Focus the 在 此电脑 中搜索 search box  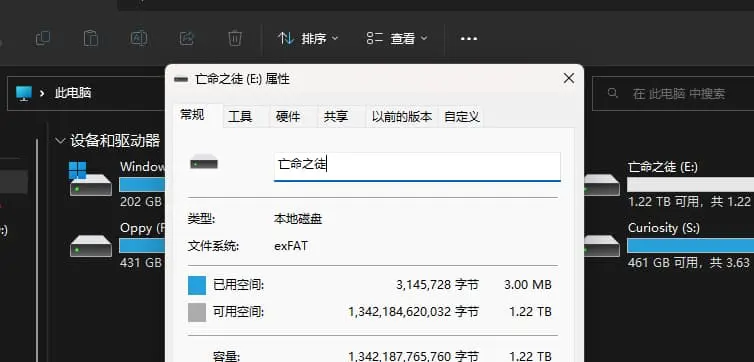pos(673,93)
